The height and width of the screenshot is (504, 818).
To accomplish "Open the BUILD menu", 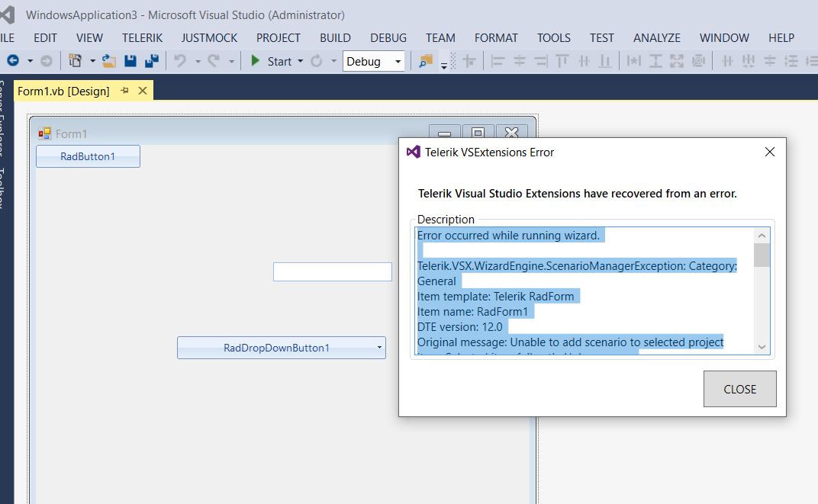I will [336, 38].
